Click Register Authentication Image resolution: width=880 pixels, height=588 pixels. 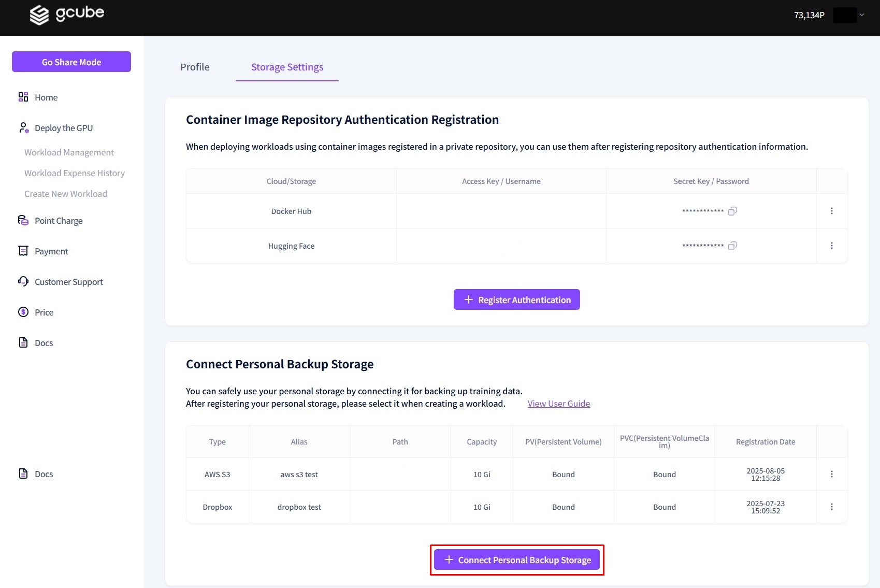pyautogui.click(x=516, y=299)
